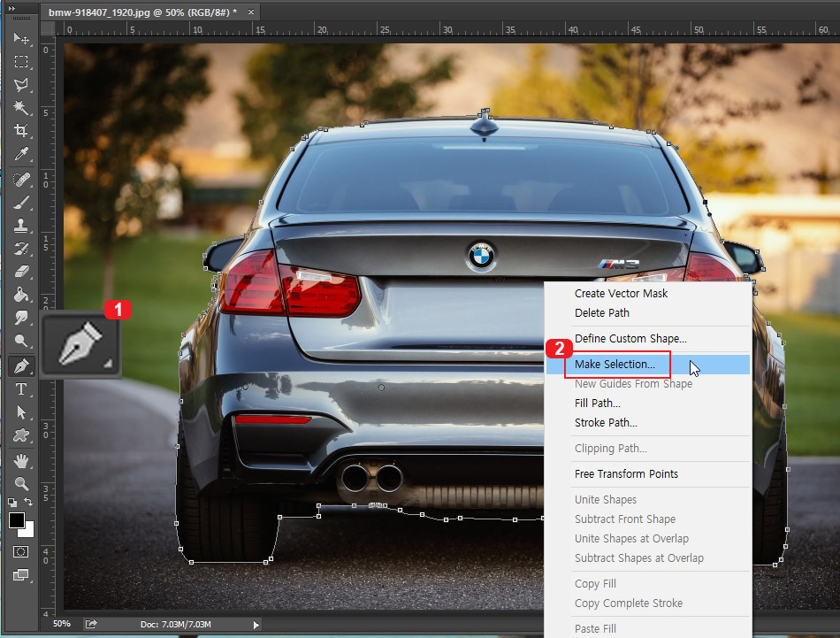The image size is (840, 638).
Task: Click Paste Fill menu item
Action: [647, 628]
